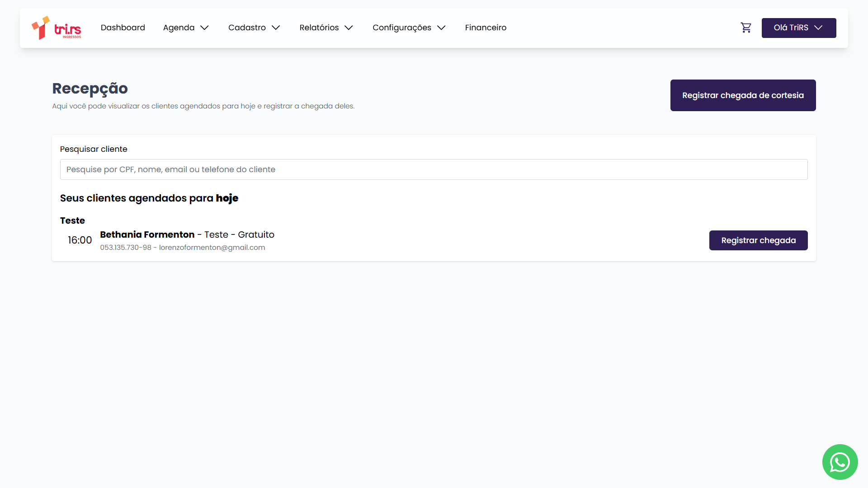This screenshot has height=488, width=868.
Task: Click the Cadastro chevron arrow
Action: (276, 28)
